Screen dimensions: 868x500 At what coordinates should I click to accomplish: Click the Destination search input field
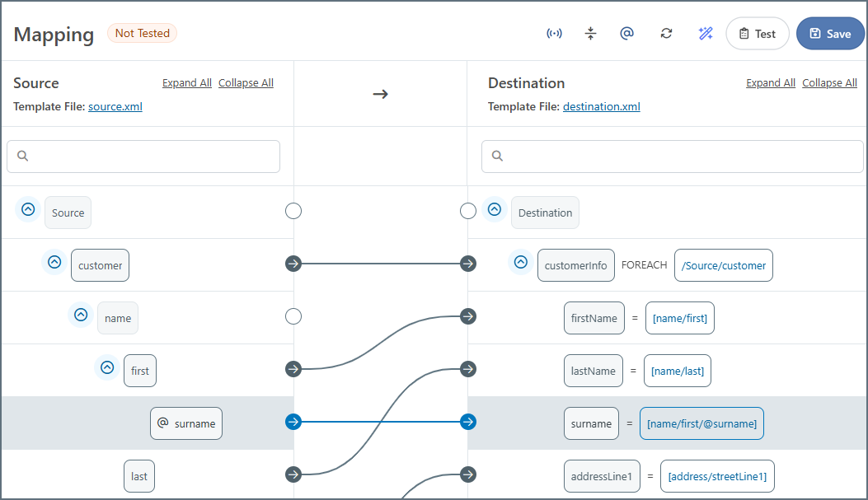[673, 156]
